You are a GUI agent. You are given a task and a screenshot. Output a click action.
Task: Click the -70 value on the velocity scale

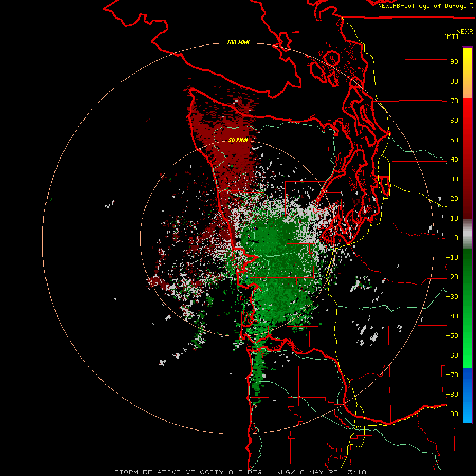coord(452,375)
